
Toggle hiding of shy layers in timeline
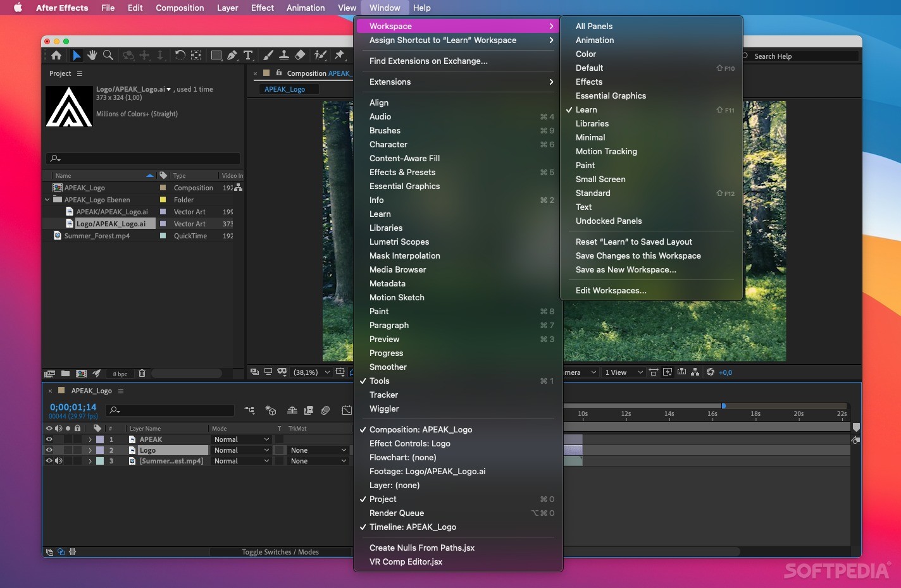coord(292,410)
